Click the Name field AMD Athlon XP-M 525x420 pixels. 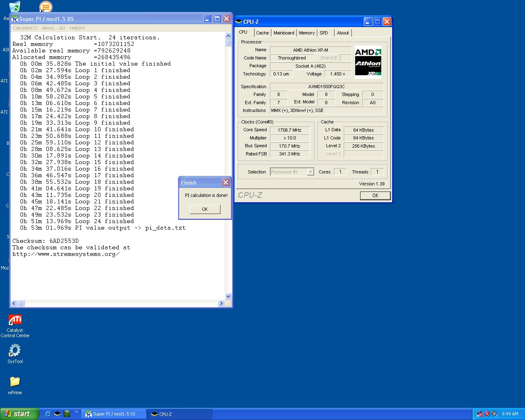click(310, 50)
